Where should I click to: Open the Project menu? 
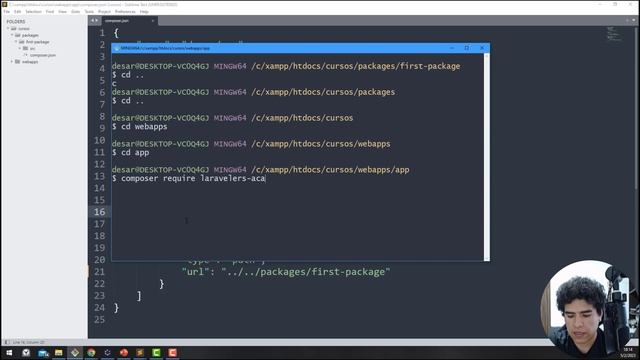pyautogui.click(x=104, y=12)
